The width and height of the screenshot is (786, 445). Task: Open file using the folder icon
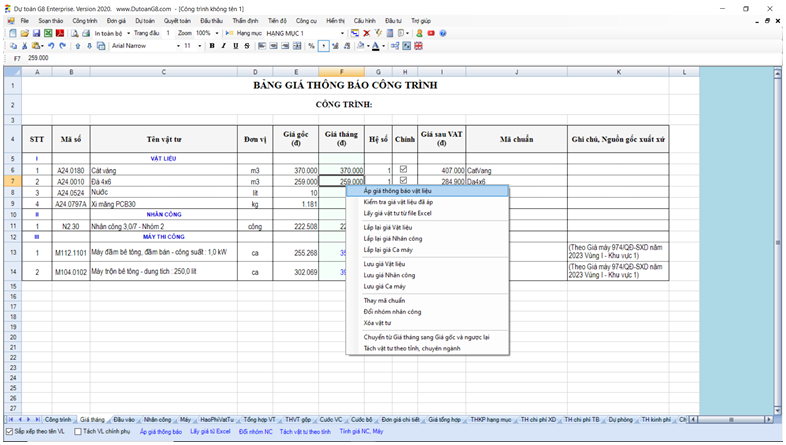click(25, 33)
